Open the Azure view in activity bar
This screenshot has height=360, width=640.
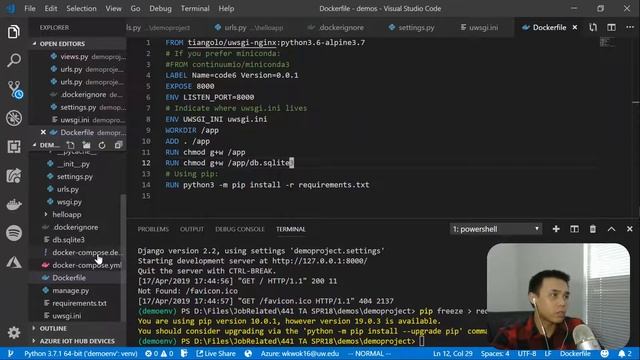(13, 262)
